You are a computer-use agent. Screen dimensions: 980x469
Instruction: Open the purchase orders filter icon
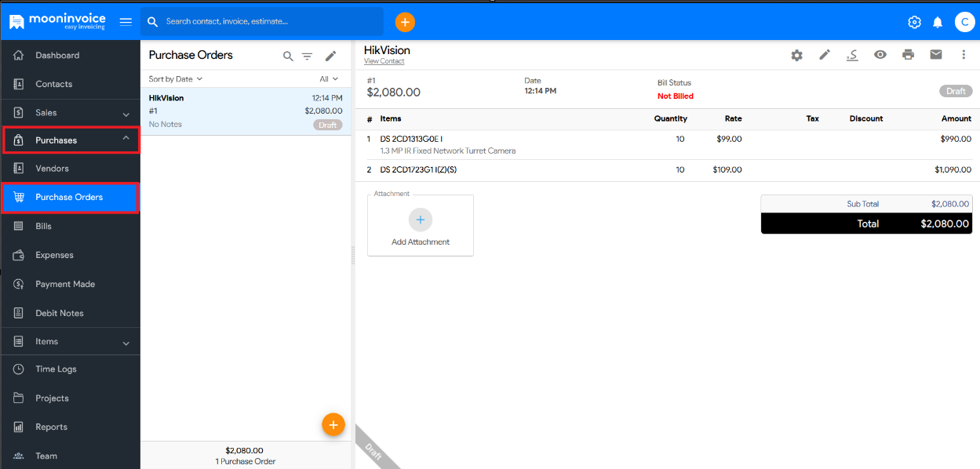[308, 56]
